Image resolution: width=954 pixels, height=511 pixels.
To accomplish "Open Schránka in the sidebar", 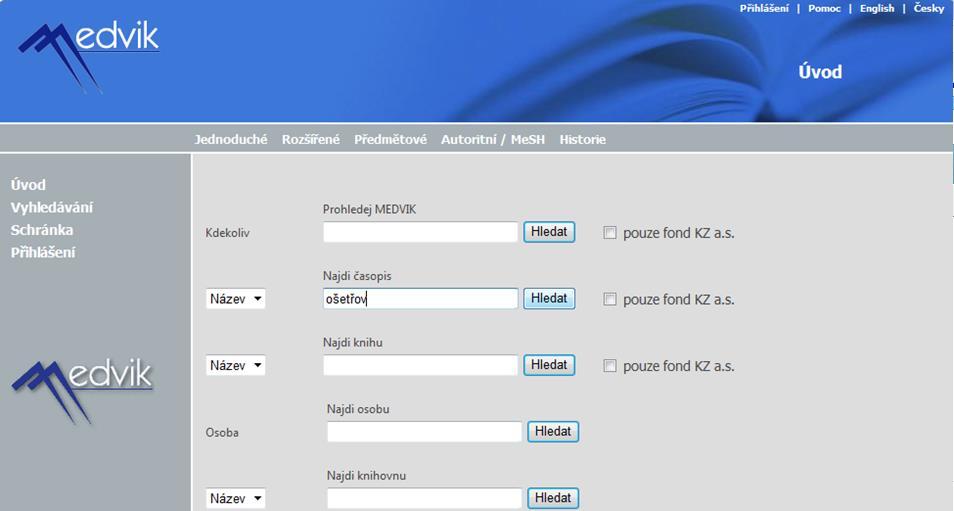I will tap(42, 230).
